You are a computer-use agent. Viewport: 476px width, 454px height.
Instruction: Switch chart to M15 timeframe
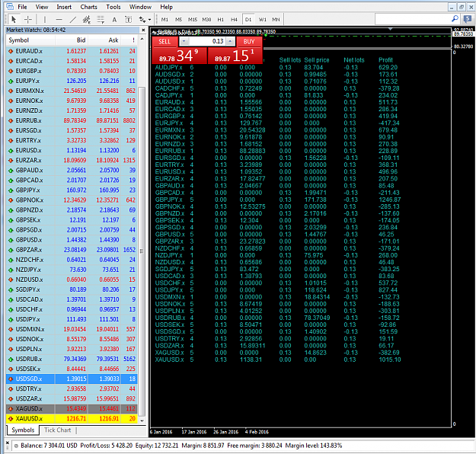click(193, 20)
